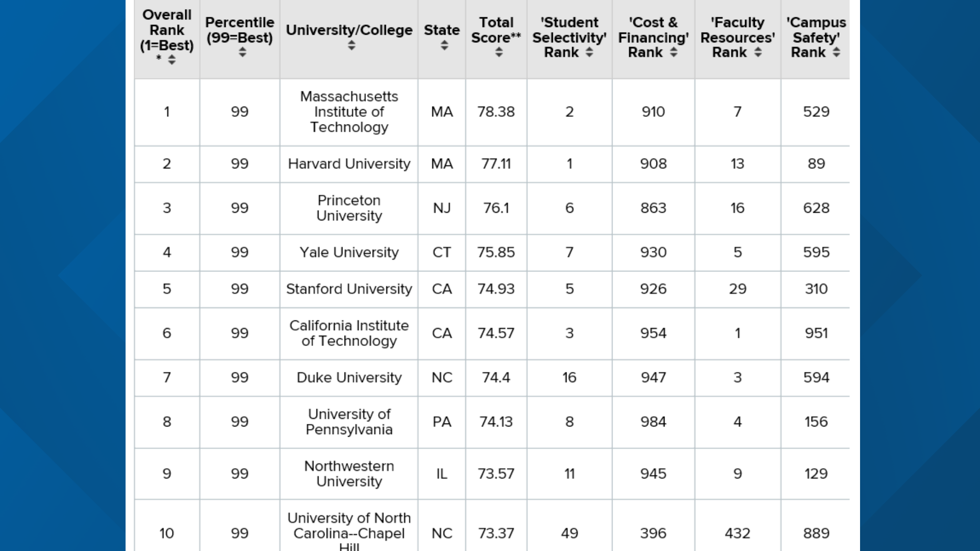Click the sort icon on Cost & Financing Rank
Image resolution: width=980 pixels, height=551 pixels.
click(674, 52)
